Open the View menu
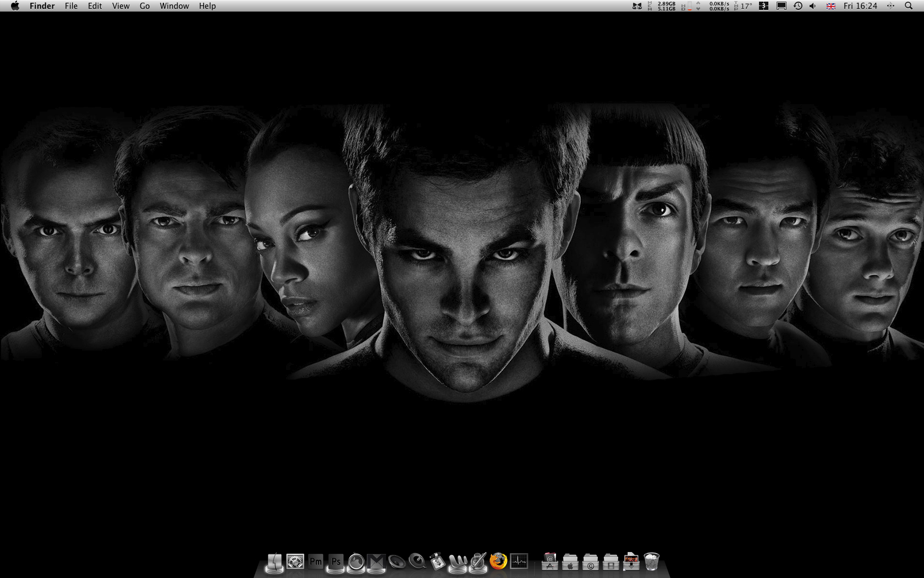Screen dimensions: 924x578 [x=120, y=6]
